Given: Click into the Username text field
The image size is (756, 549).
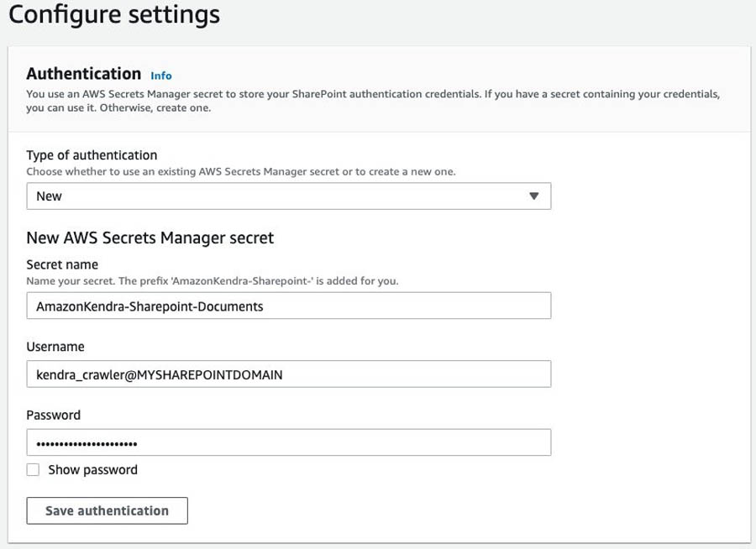Looking at the screenshot, I should (288, 374).
